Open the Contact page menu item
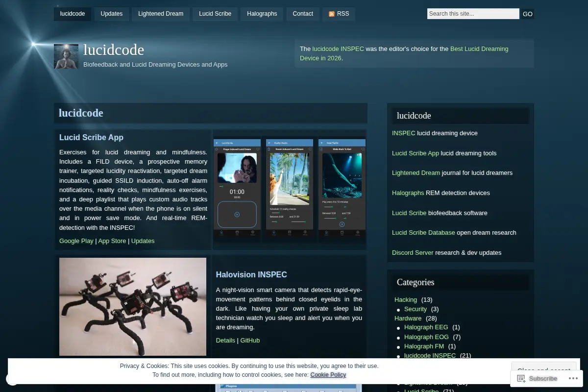 pyautogui.click(x=303, y=14)
